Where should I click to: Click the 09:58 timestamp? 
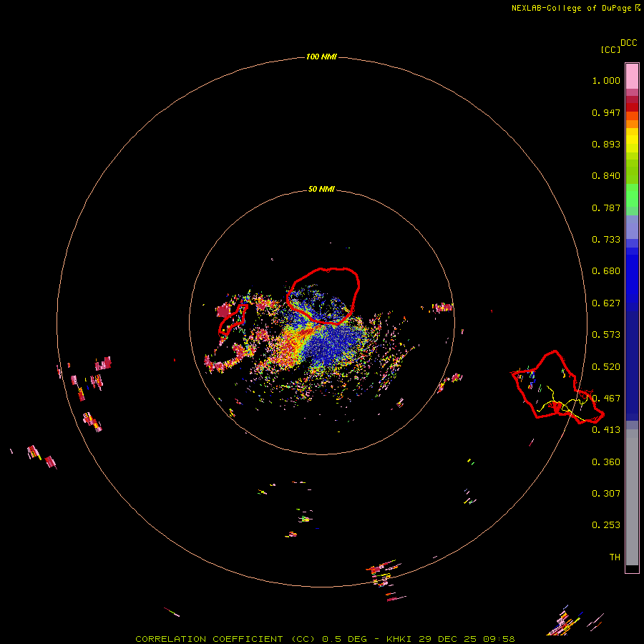point(499,639)
